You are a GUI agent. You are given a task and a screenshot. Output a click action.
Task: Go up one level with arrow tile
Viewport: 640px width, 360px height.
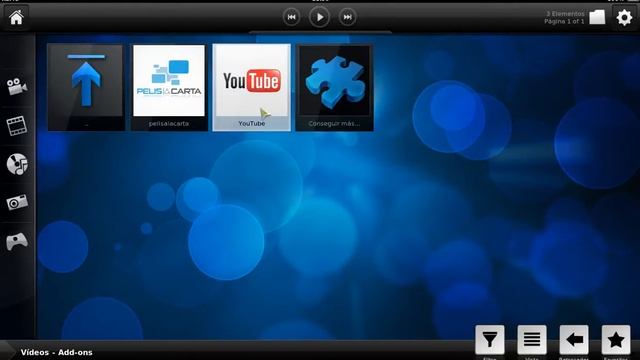pyautogui.click(x=86, y=87)
